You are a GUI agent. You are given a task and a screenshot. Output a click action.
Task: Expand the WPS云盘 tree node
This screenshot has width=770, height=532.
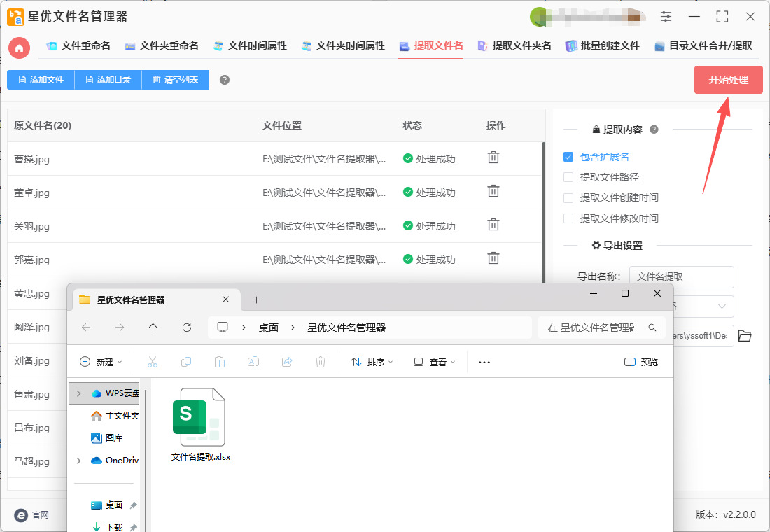click(x=78, y=393)
